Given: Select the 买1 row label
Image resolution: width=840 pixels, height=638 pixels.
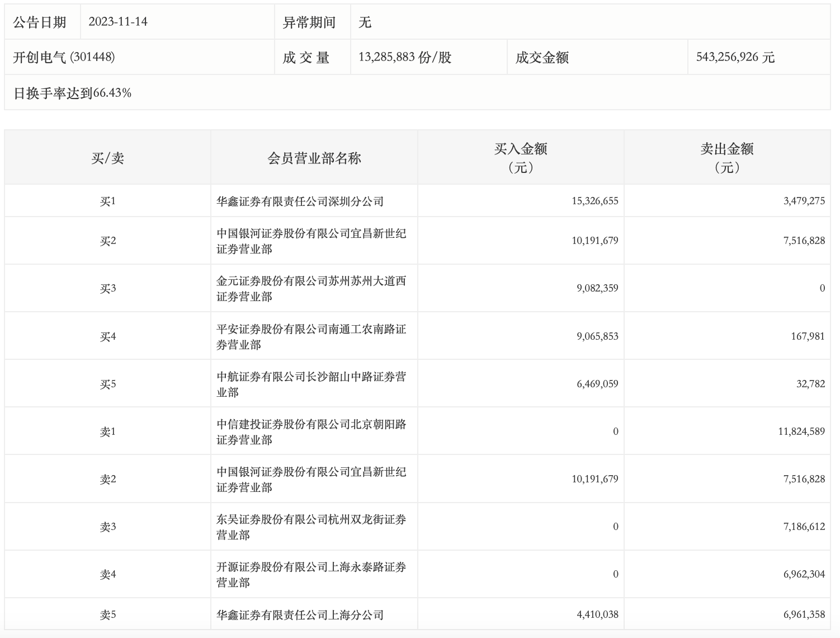Looking at the screenshot, I should (108, 201).
